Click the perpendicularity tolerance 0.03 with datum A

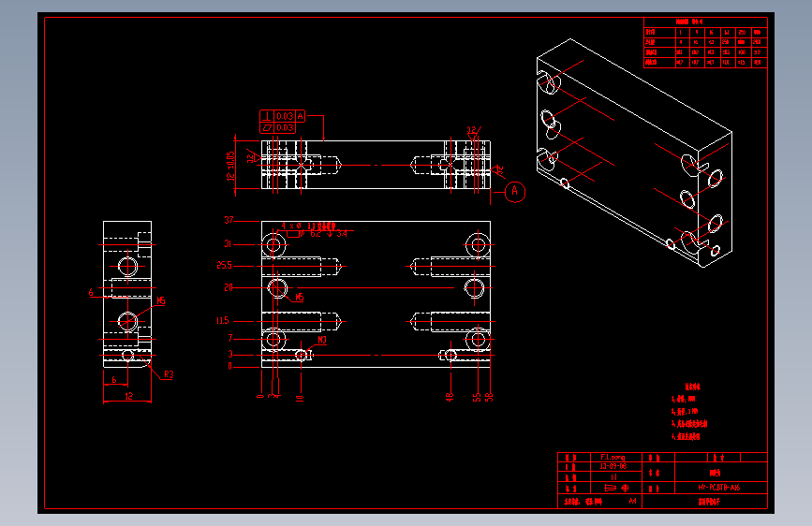[x=283, y=116]
